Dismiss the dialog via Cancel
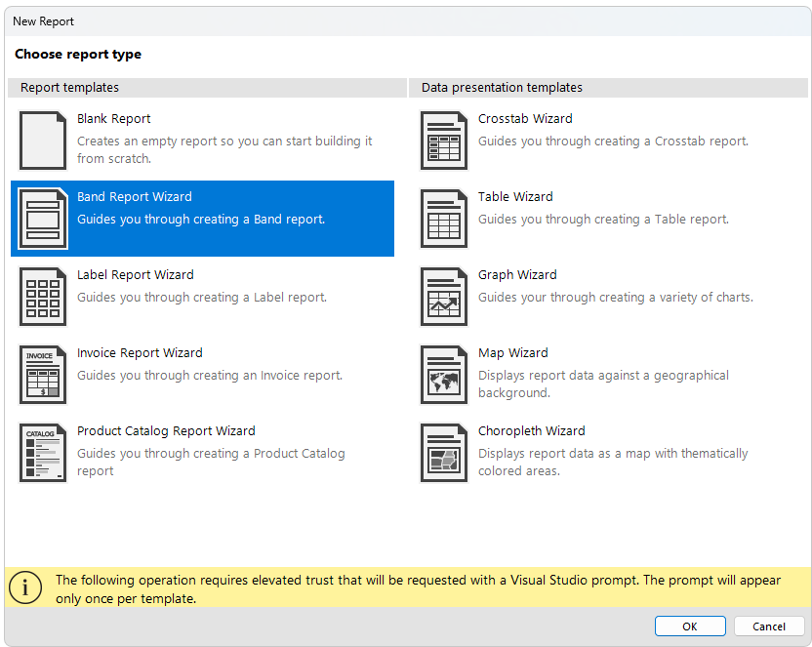The image size is (812, 647). click(x=769, y=626)
